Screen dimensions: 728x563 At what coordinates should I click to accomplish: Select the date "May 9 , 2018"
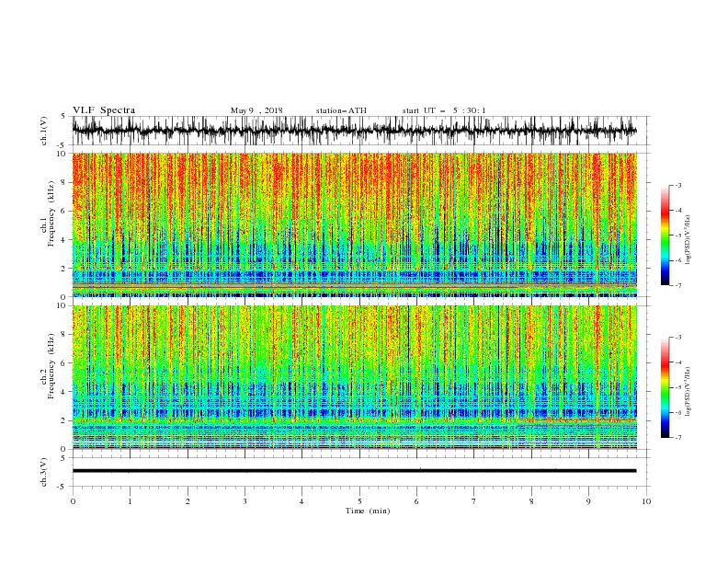point(256,110)
